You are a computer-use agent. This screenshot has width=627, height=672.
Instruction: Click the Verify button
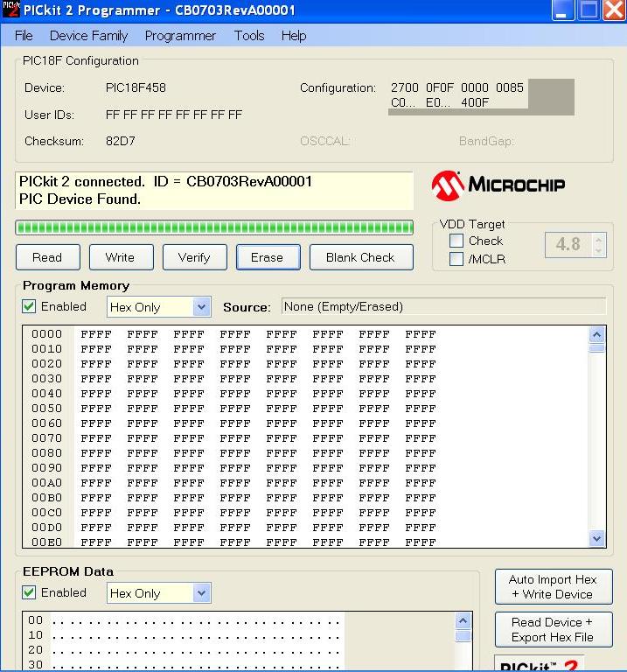[194, 257]
